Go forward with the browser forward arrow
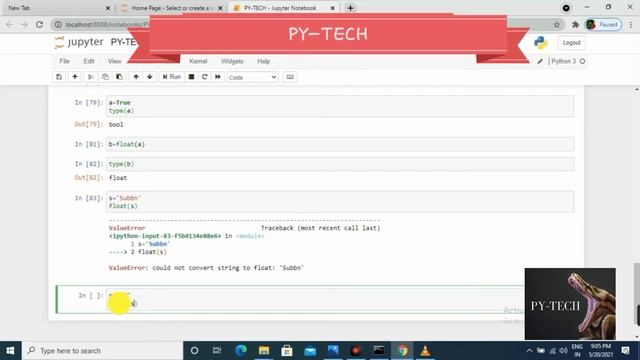The width and height of the screenshot is (640, 360). tap(24, 24)
